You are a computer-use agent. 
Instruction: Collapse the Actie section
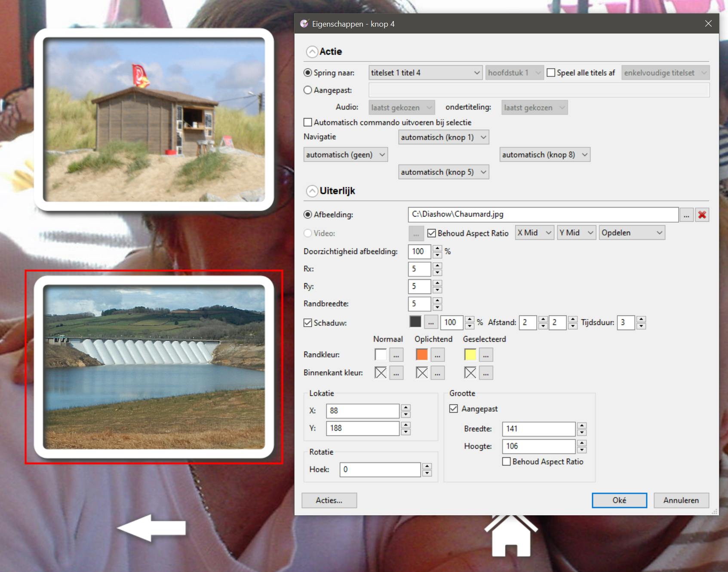[312, 52]
